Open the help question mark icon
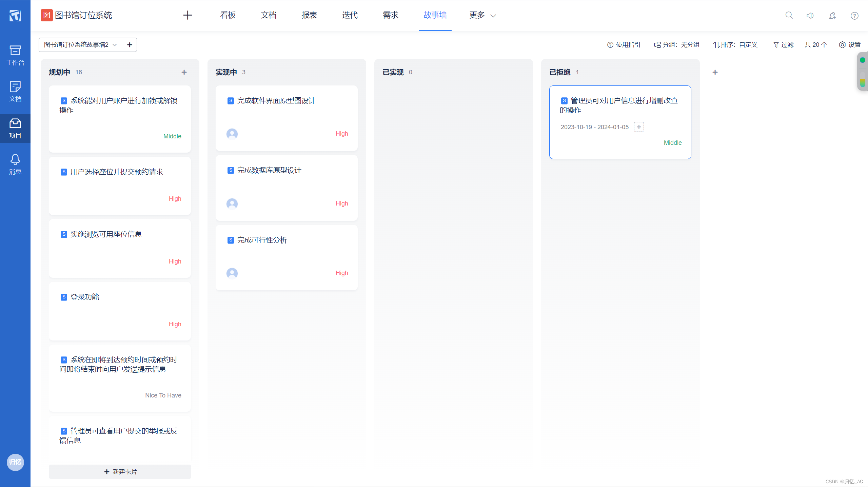868x487 pixels. (854, 16)
